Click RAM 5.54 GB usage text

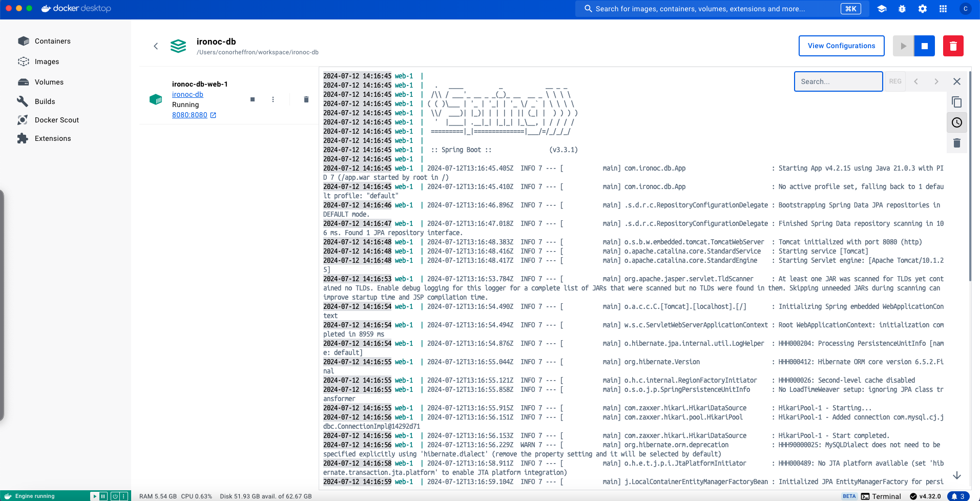pyautogui.click(x=158, y=496)
